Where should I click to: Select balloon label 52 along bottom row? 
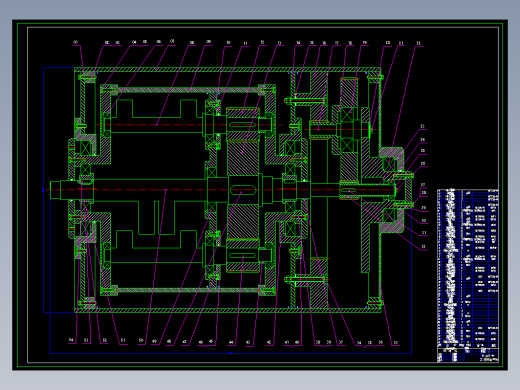105,340
